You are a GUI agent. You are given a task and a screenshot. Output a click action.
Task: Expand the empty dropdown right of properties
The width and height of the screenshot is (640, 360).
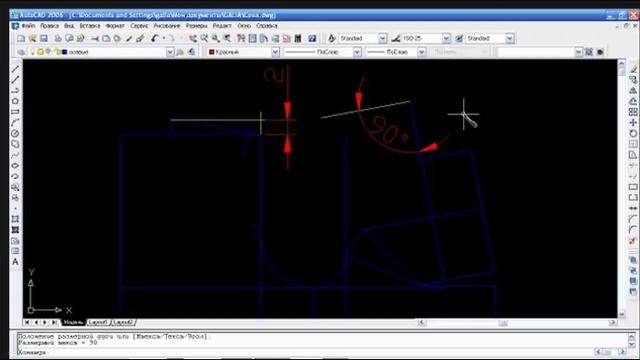point(578,52)
